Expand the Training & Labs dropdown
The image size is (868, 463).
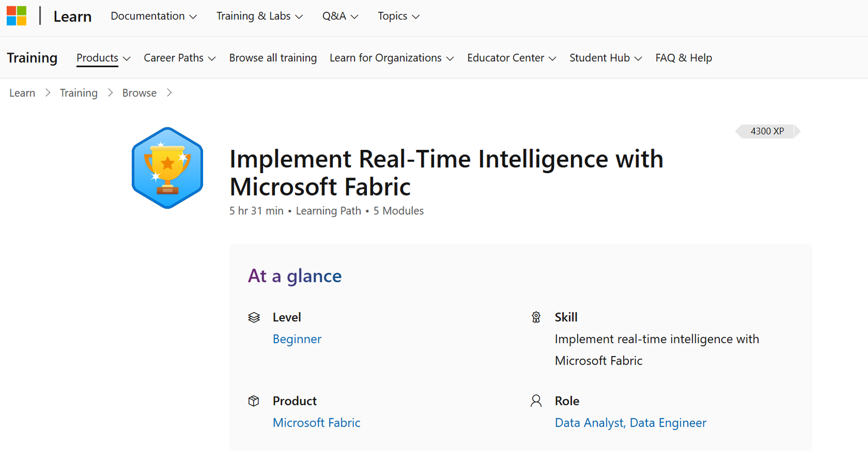coord(260,16)
